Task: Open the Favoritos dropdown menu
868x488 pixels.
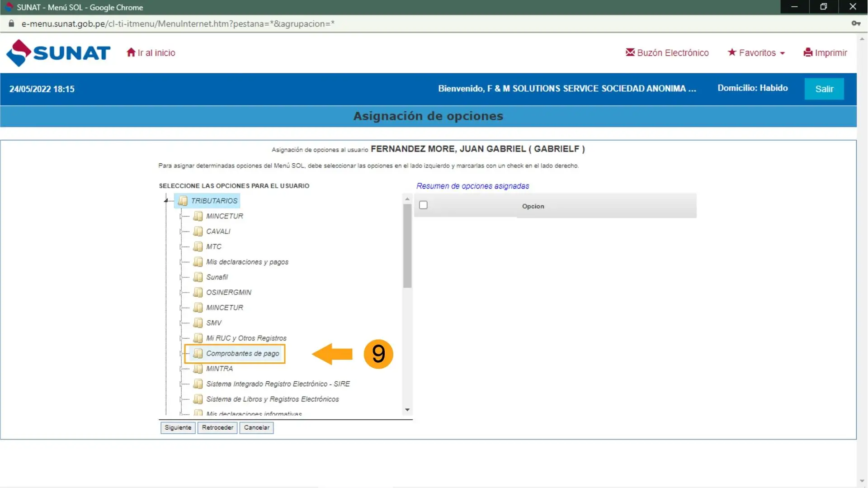Action: 756,52
